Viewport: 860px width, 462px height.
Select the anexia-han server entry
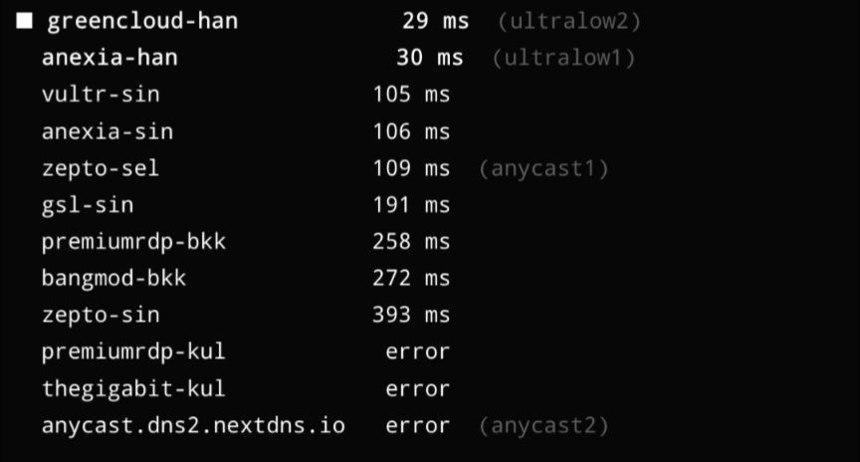(110, 58)
